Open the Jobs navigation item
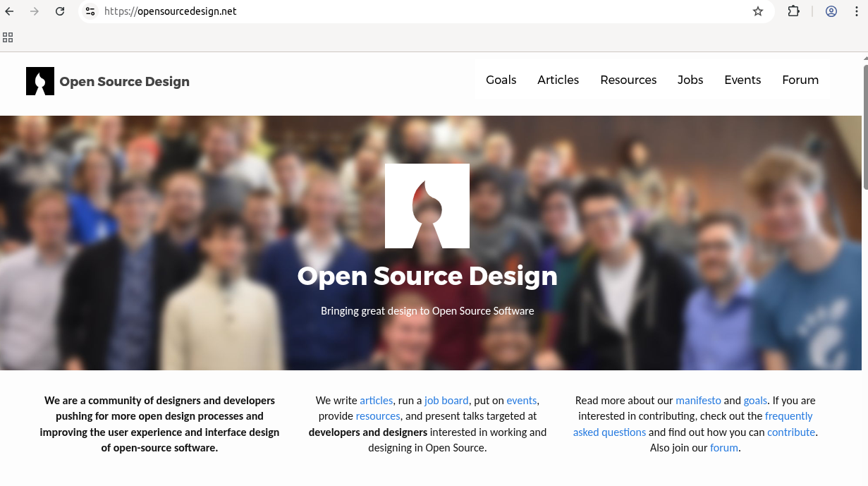This screenshot has width=868, height=486. pos(690,80)
